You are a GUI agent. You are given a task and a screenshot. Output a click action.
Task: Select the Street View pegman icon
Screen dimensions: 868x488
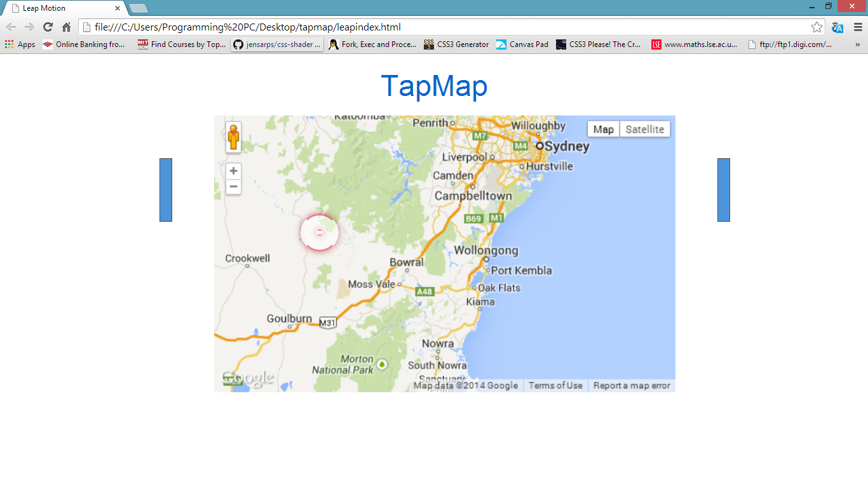click(234, 137)
